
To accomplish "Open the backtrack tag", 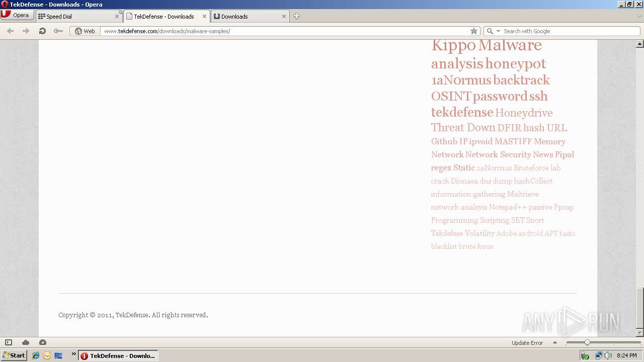I will (521, 80).
